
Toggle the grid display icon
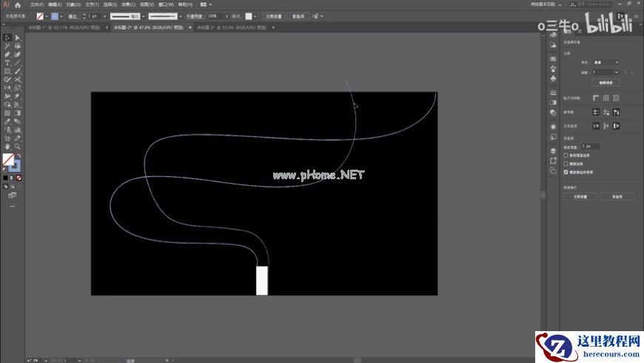coord(606,98)
